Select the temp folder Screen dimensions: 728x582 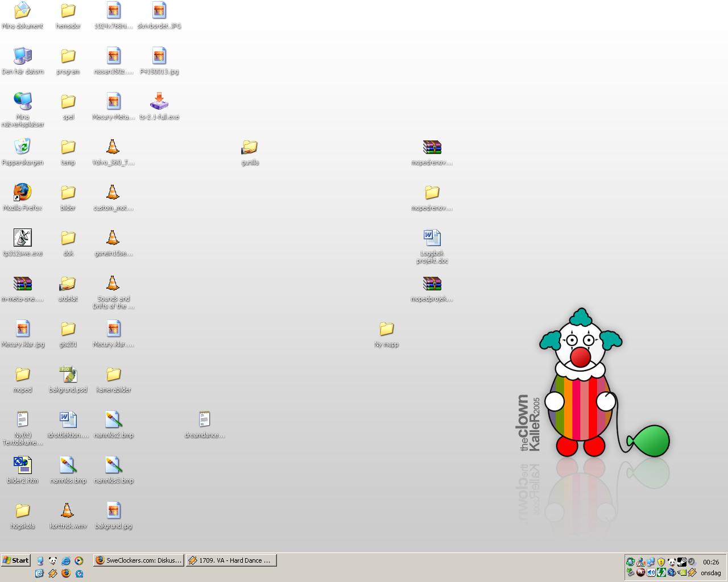click(68, 151)
